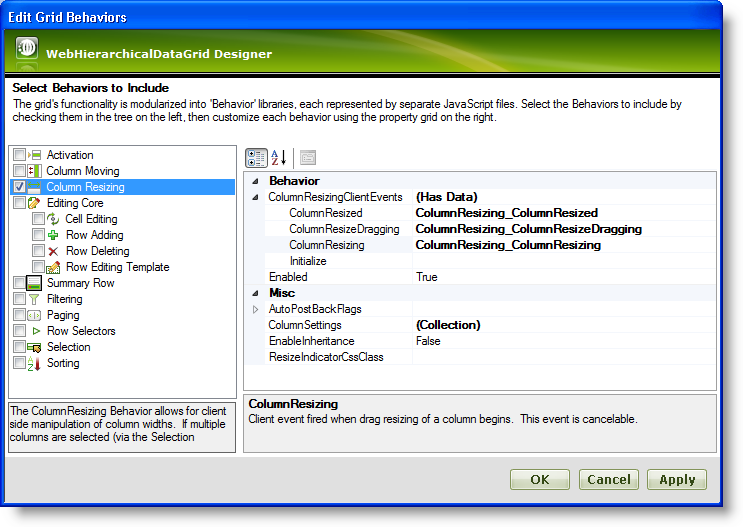Collapse the Behavior category

click(255, 181)
